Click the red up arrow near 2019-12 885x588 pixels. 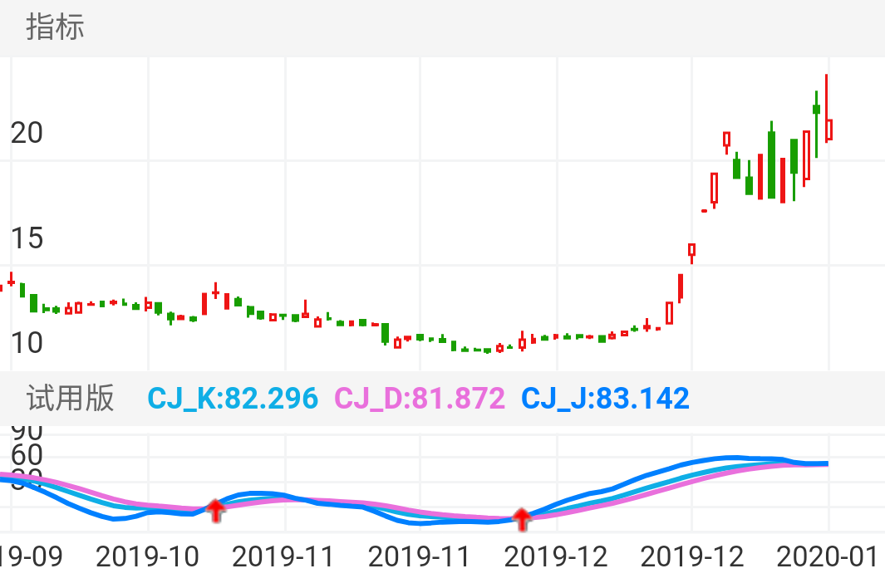(x=521, y=519)
